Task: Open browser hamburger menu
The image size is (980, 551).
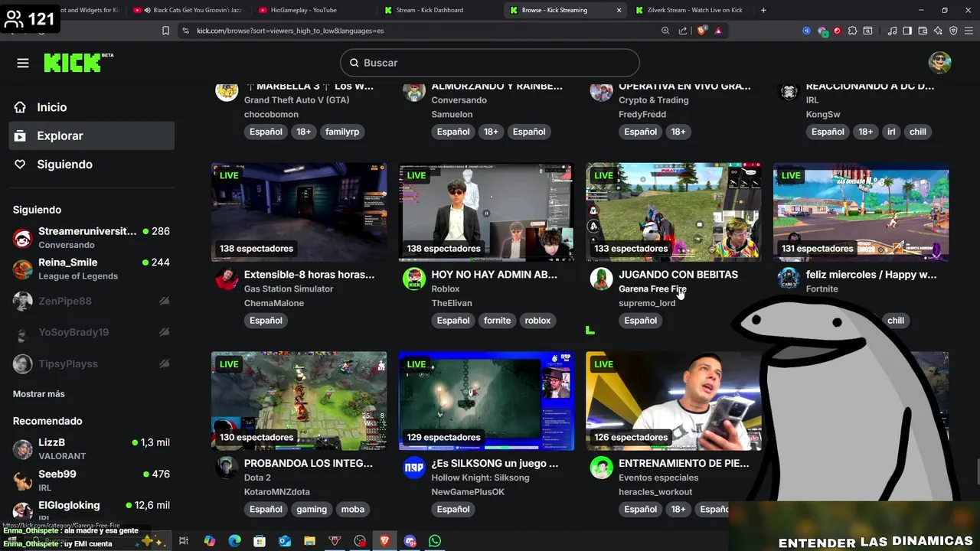Action: point(968,31)
